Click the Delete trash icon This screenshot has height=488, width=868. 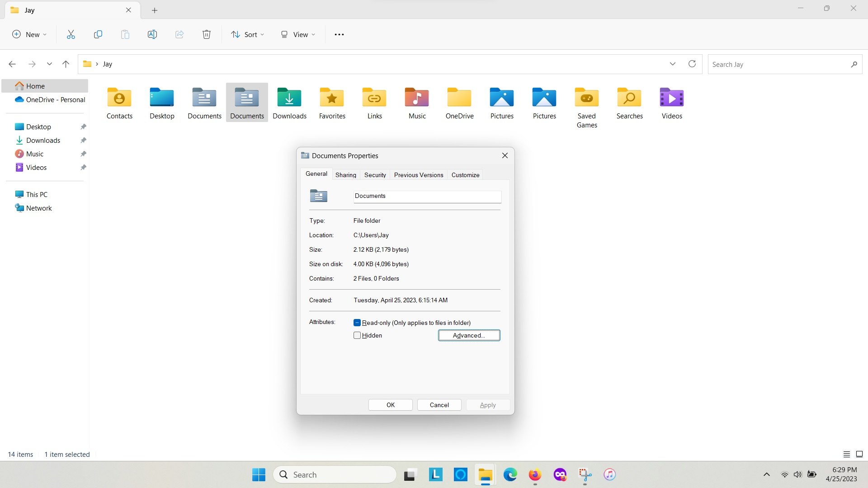pos(207,34)
